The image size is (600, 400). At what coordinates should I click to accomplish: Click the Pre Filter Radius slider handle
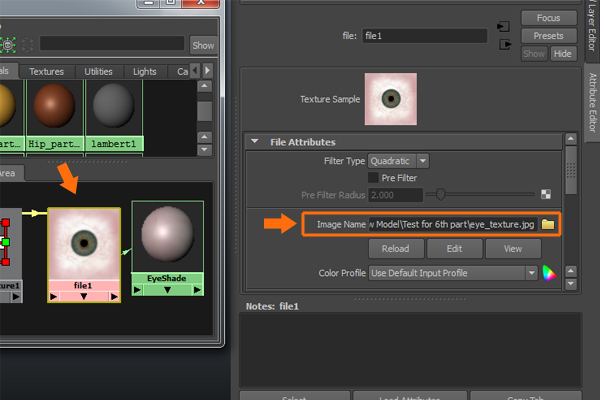click(x=440, y=195)
